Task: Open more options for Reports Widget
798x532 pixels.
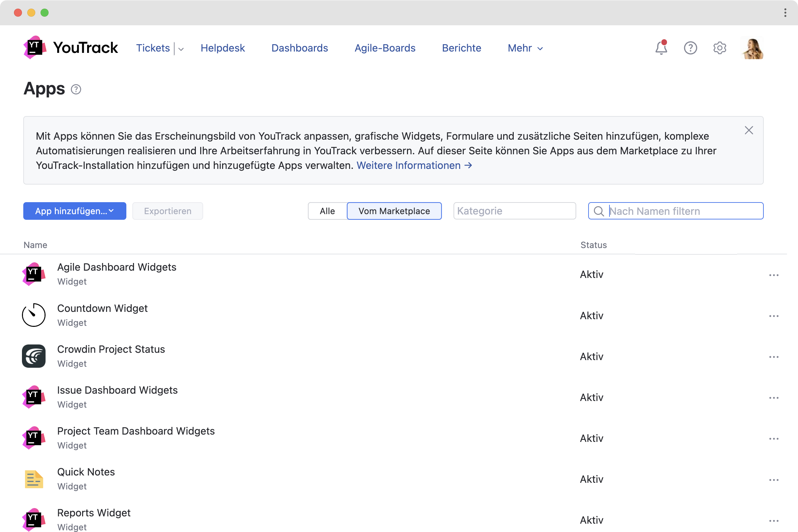Action: [774, 521]
